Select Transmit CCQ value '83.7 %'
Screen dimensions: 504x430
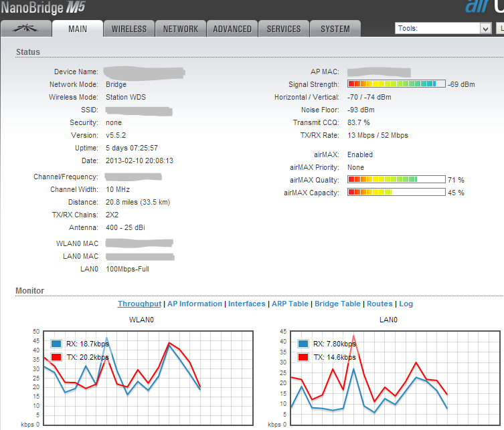tap(359, 122)
